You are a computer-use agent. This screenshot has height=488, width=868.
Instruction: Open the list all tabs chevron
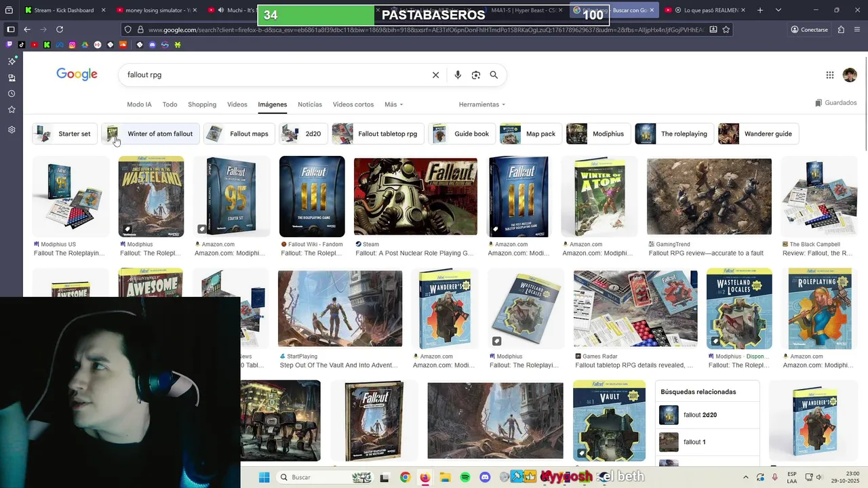click(x=778, y=10)
